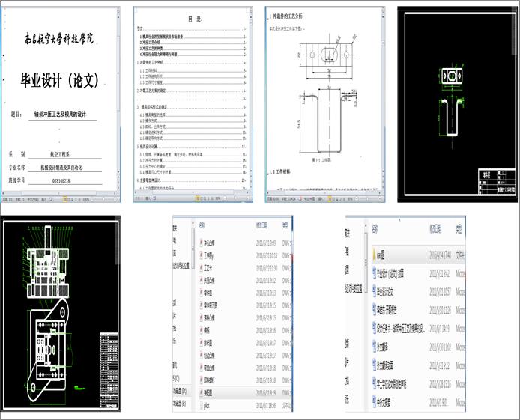Click the cover page horizontal scrollbar

click(59, 192)
